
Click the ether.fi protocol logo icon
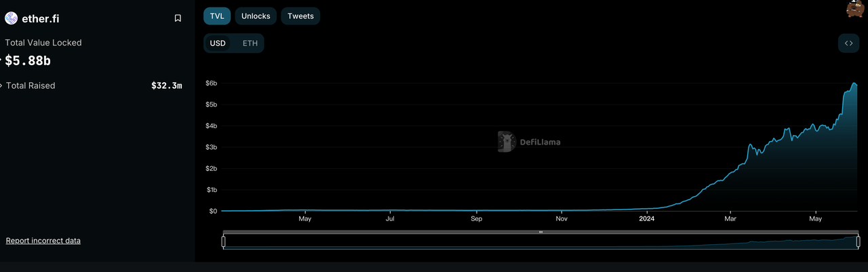pos(12,18)
